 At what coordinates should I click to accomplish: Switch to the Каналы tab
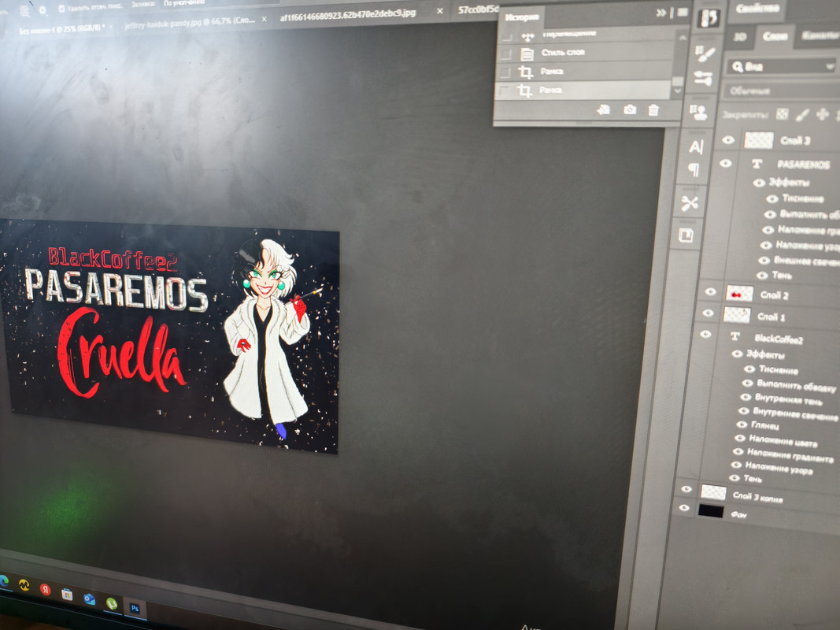(820, 36)
